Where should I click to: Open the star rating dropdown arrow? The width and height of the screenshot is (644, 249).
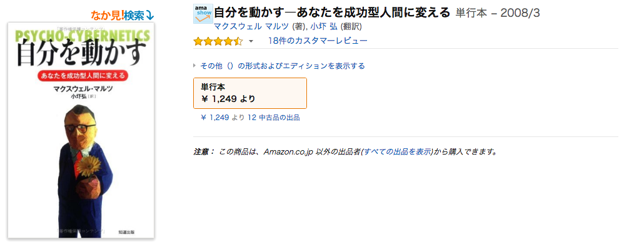251,41
